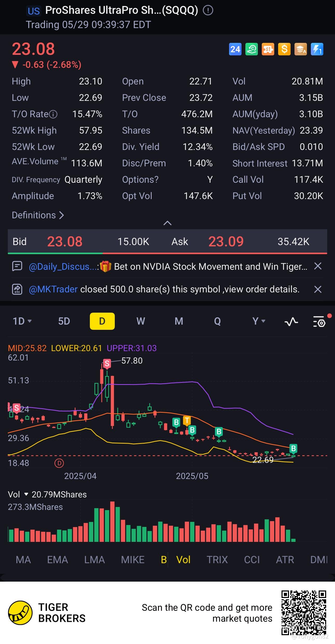Tap the bid/ask ratio bar

click(x=167, y=253)
